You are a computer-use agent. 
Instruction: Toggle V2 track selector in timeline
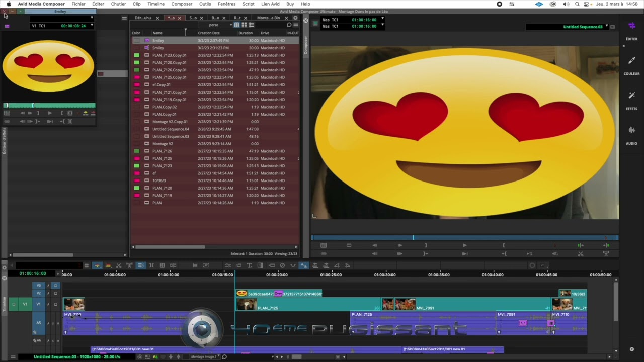pyautogui.click(x=39, y=293)
